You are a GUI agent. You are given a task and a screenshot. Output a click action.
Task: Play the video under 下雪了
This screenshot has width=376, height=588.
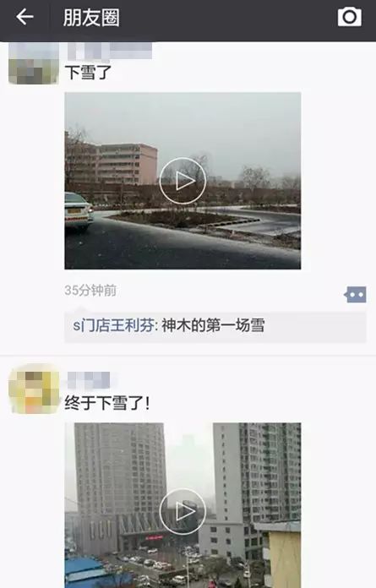pos(183,181)
